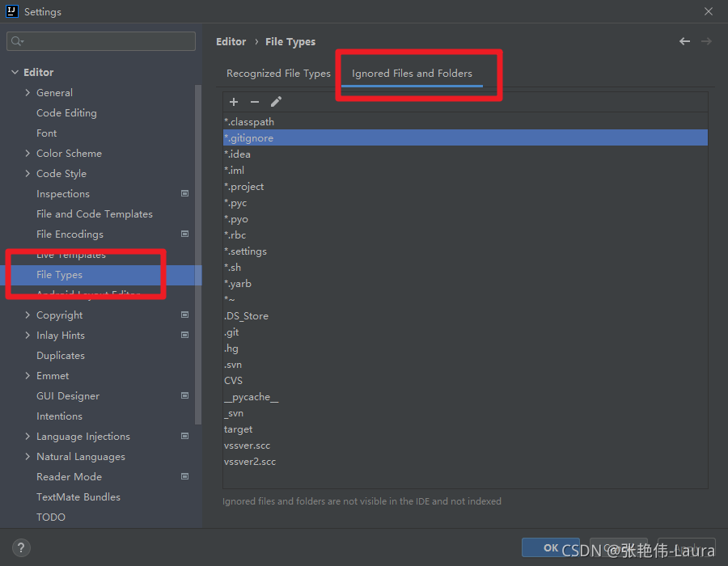Viewport: 728px width, 566px height.
Task: Select the *.iml pattern
Action: pos(465,171)
